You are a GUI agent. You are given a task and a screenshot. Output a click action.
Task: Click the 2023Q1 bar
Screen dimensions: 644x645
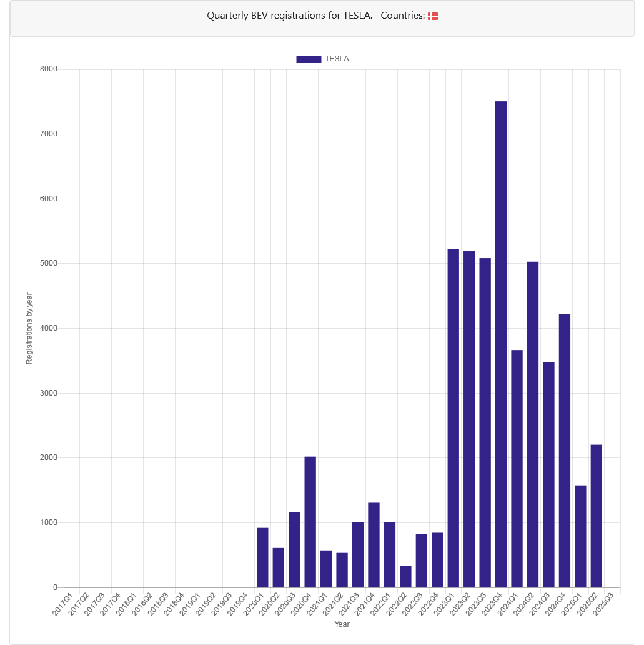[x=453, y=418]
